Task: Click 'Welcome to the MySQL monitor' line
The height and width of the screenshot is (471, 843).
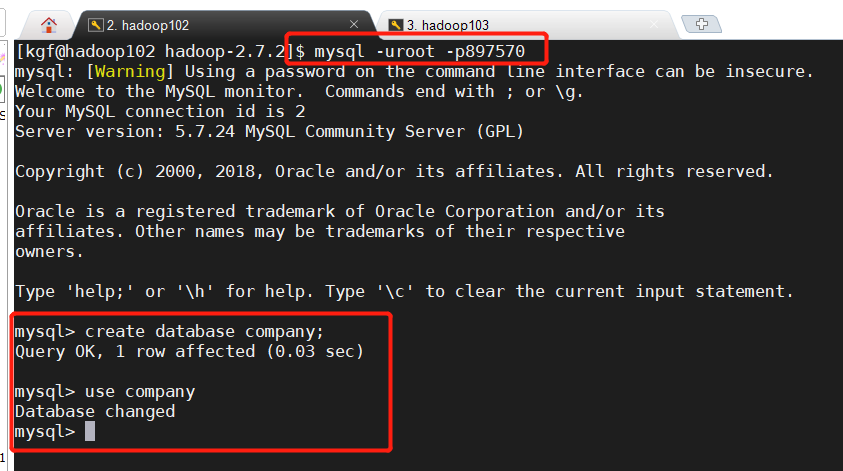Action: point(299,91)
